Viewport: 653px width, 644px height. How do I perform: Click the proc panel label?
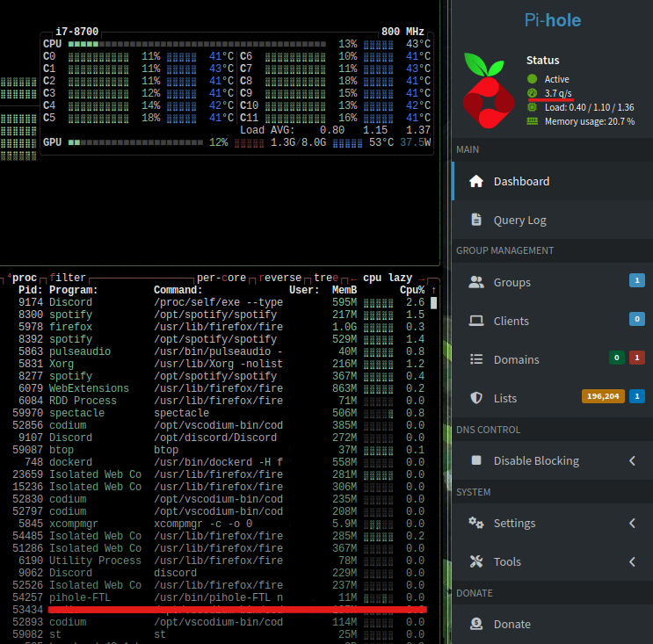(x=24, y=278)
